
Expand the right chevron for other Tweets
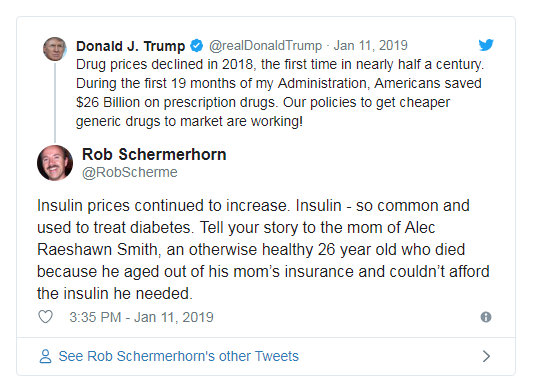click(487, 356)
